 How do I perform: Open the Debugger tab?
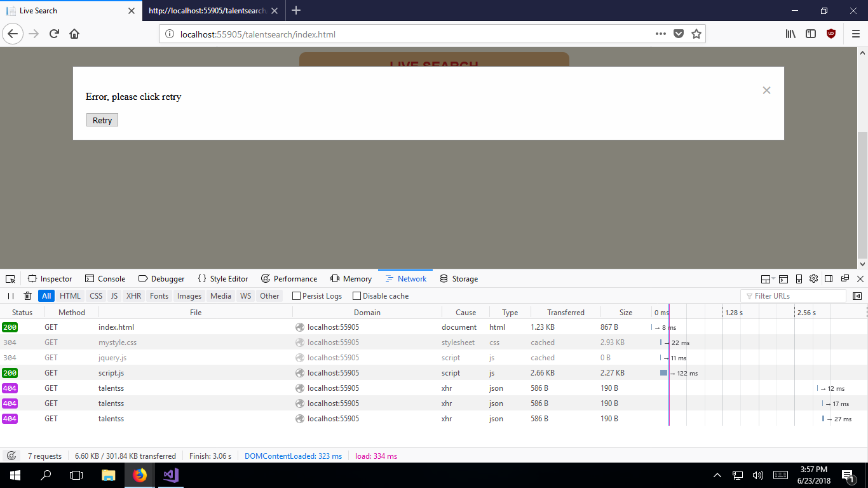point(161,279)
